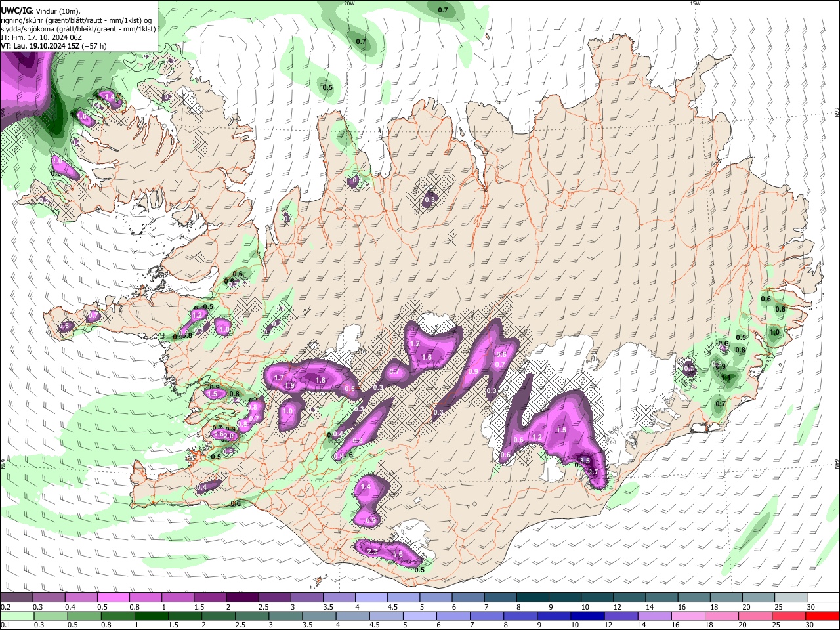Click the white swatch ending the upper legend row

point(824,598)
